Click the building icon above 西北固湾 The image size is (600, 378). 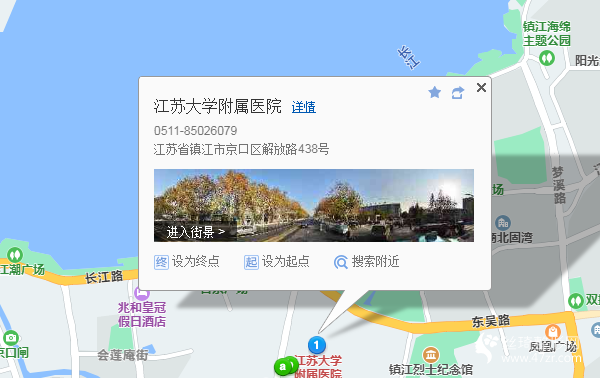click(x=503, y=222)
